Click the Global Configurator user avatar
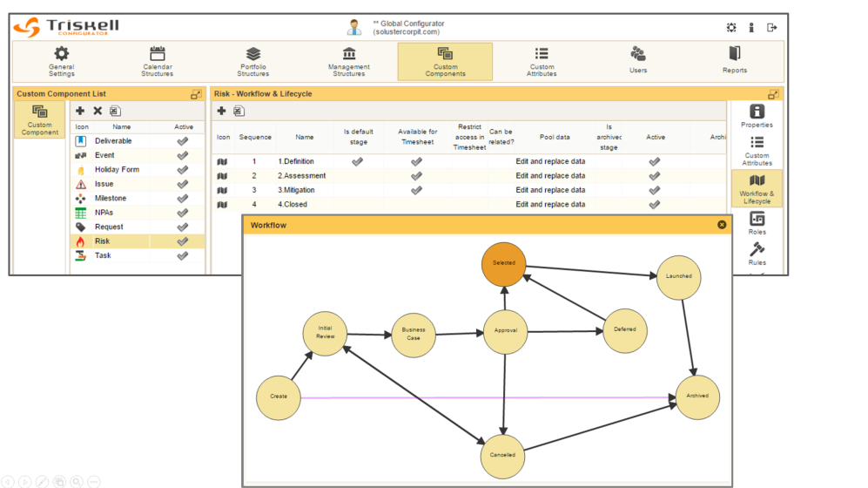This screenshot has width=868, height=488. point(354,27)
